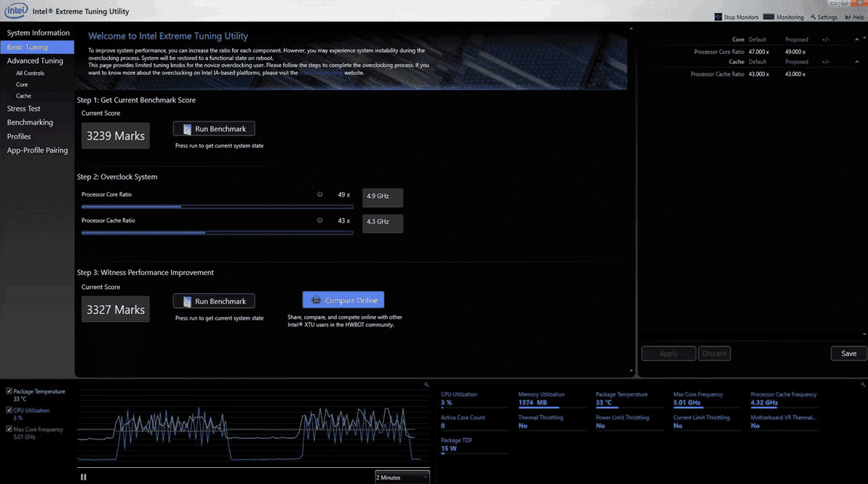
Task: Click the 4.9 GHz core frequency field
Action: (383, 197)
